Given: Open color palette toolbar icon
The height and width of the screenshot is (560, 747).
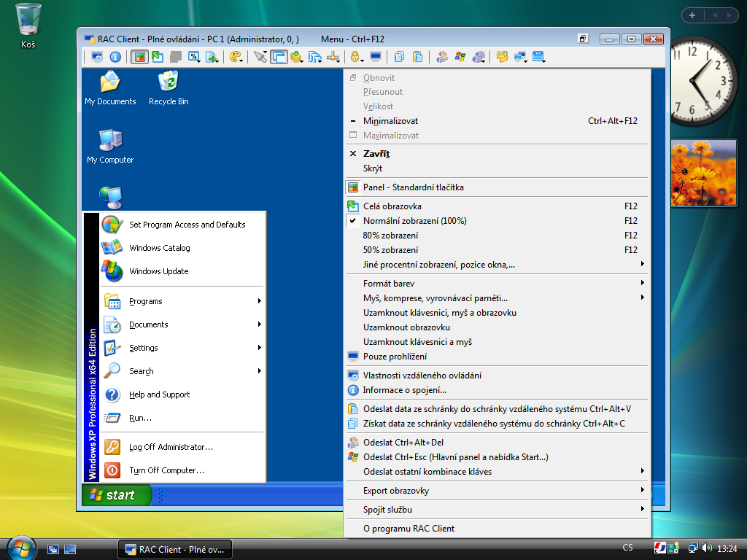Looking at the screenshot, I should coord(236,57).
